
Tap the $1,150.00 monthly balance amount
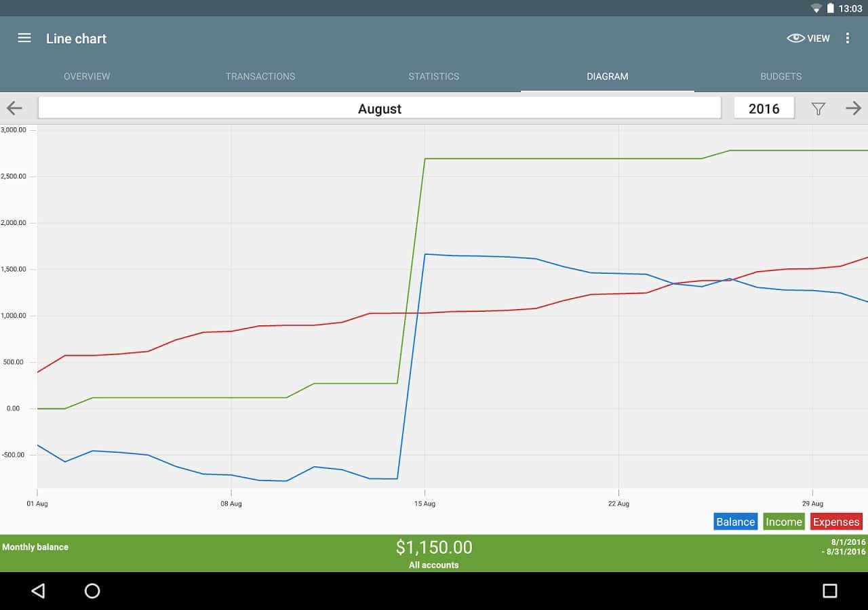[434, 547]
